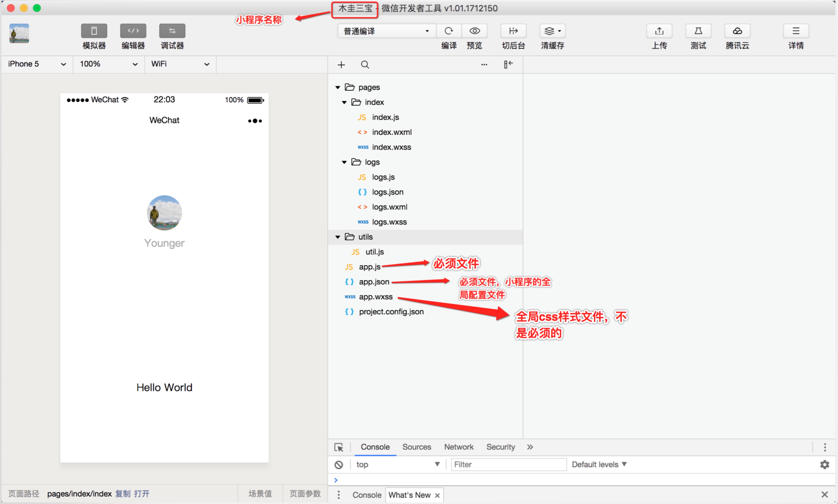
Task: Click the switch to background icon
Action: pos(513,31)
